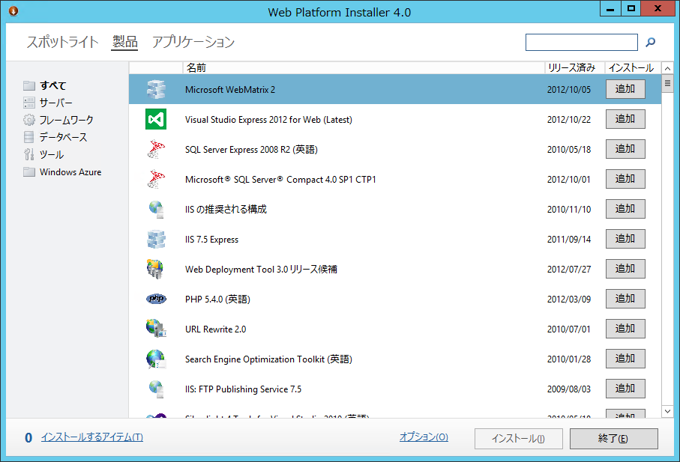The image size is (680, 462).
Task: Add SQL Server Express 2008 R2
Action: pyautogui.click(x=625, y=149)
